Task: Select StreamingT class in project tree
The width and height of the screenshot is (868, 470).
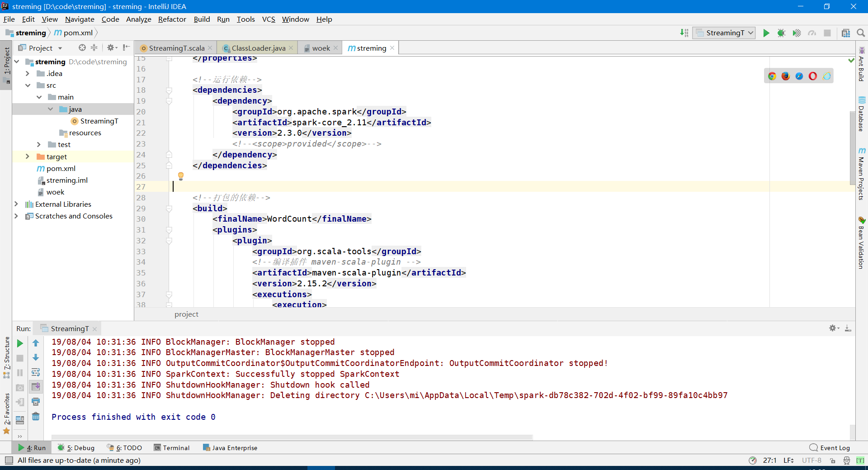Action: point(99,121)
